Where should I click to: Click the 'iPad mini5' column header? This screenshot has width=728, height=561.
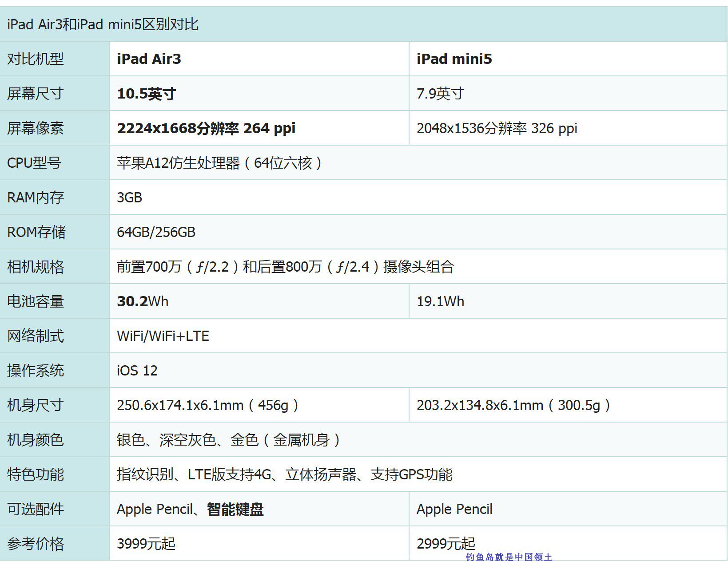(454, 59)
